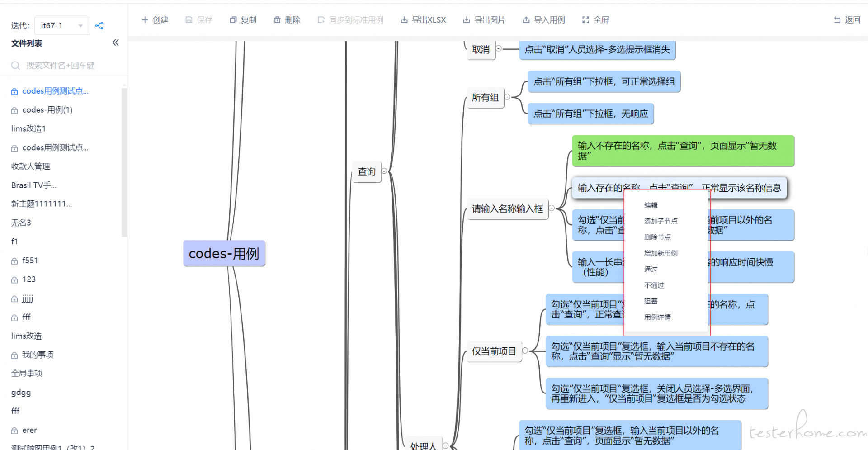Open file gdgg
868x450 pixels.
pyautogui.click(x=21, y=393)
